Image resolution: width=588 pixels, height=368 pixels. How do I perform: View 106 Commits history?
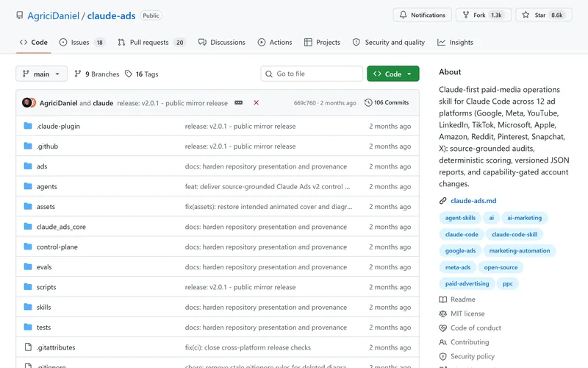click(387, 102)
